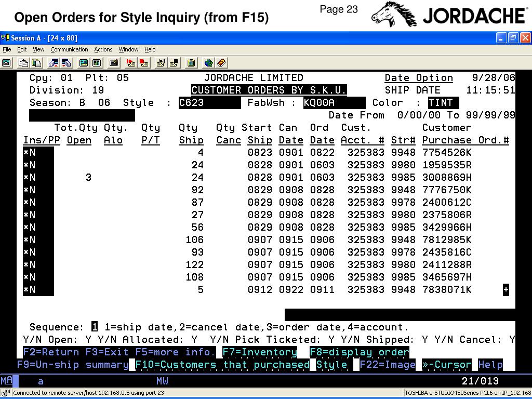Click the F5=more info. function key label
The width and height of the screenshot is (532, 399).
click(x=175, y=352)
